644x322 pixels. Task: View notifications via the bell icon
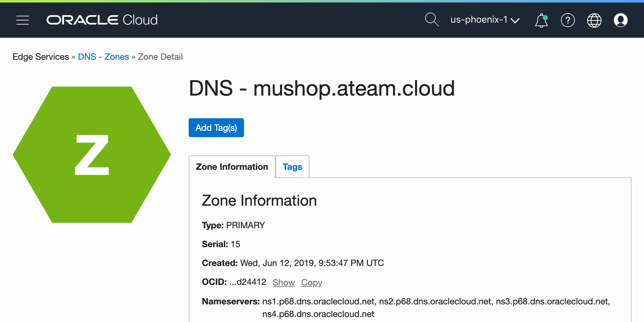click(541, 20)
